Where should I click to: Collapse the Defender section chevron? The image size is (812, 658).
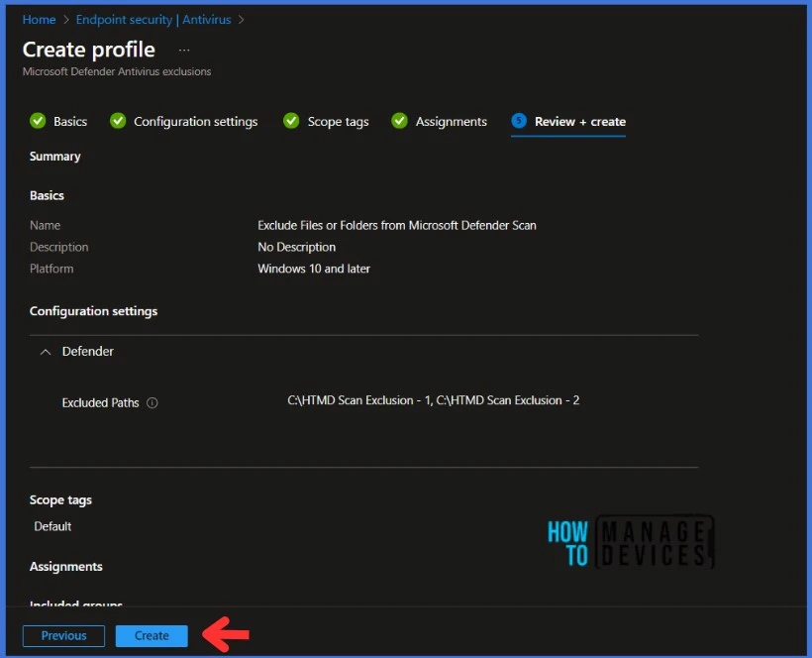[46, 353]
